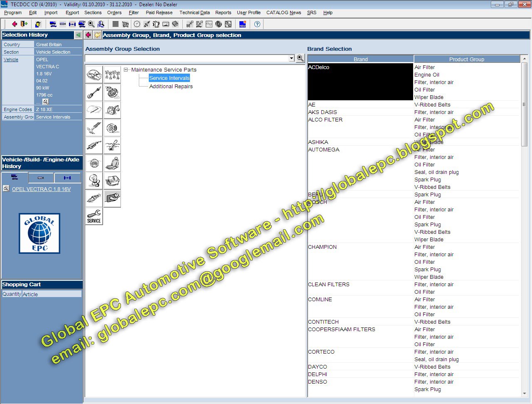The image size is (532, 404).
Task: Switch to the engine history tab
Action: point(41,178)
